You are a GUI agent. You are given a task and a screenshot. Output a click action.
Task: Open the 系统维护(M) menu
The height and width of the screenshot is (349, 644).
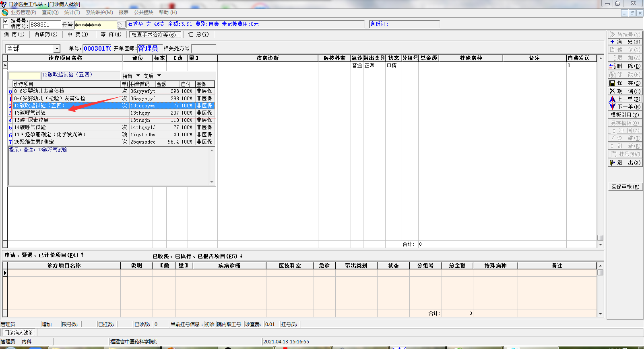(99, 12)
